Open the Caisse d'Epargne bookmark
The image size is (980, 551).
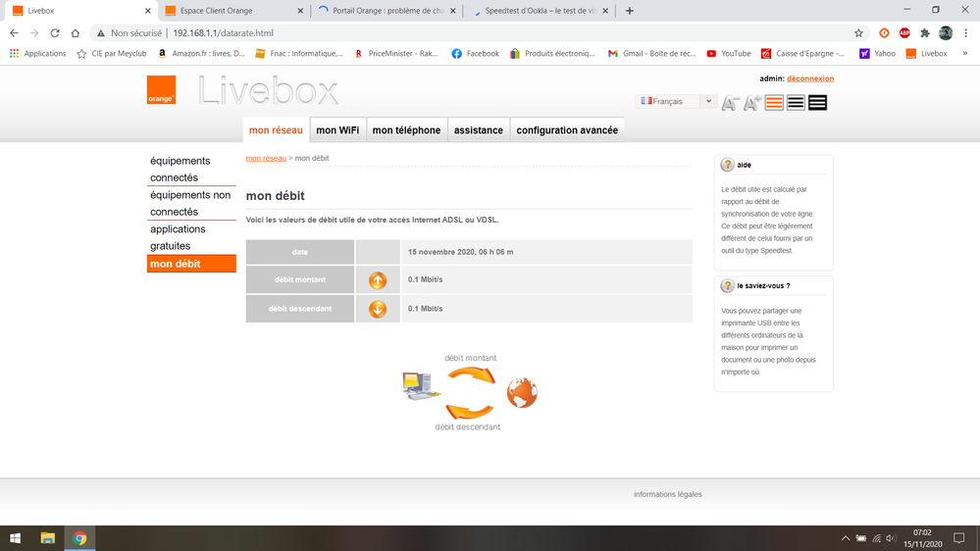pyautogui.click(x=802, y=54)
